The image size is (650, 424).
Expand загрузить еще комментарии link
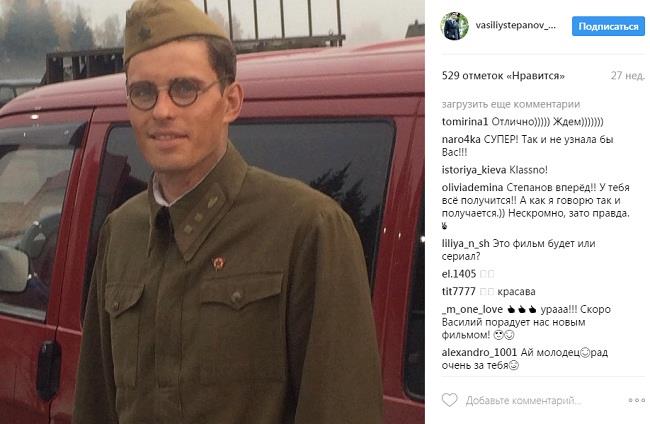511,104
